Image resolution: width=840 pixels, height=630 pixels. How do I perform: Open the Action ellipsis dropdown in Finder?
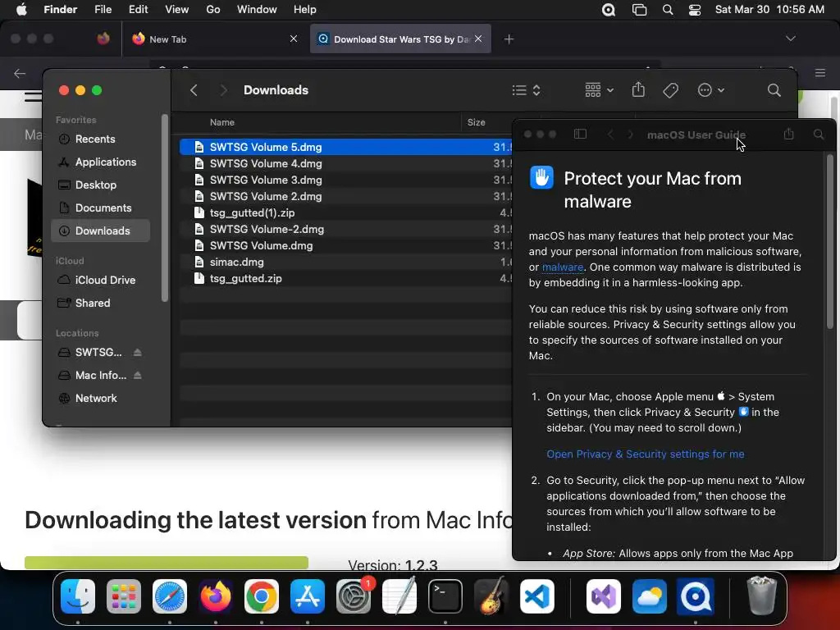pyautogui.click(x=711, y=90)
